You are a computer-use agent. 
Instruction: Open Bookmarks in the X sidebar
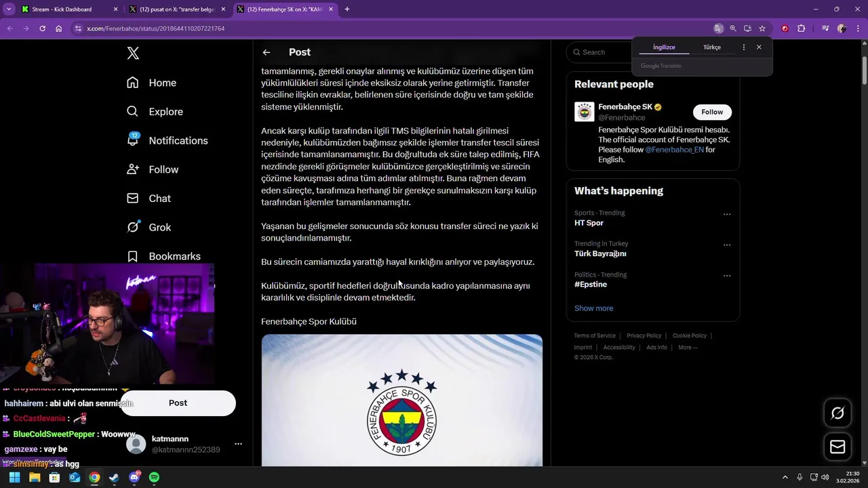click(163, 256)
